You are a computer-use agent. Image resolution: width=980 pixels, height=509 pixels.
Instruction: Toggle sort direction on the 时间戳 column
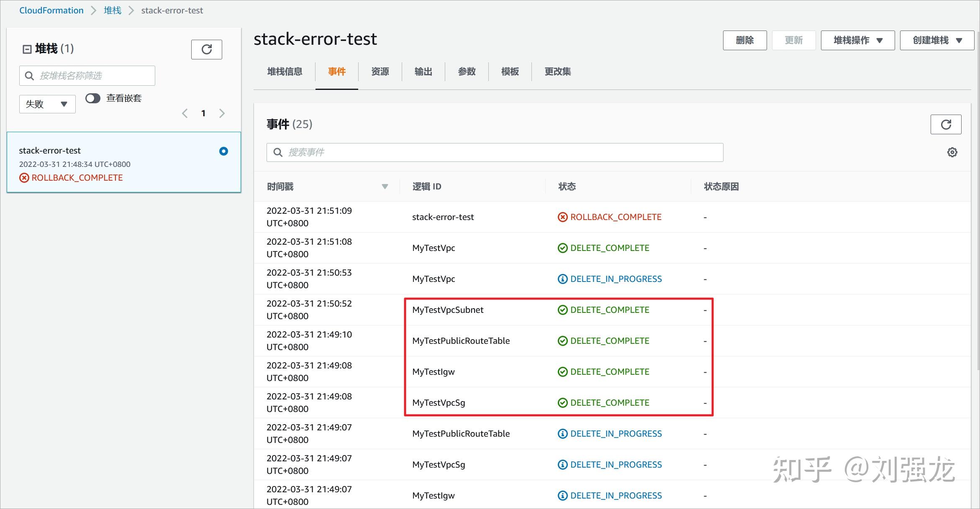[x=385, y=186]
